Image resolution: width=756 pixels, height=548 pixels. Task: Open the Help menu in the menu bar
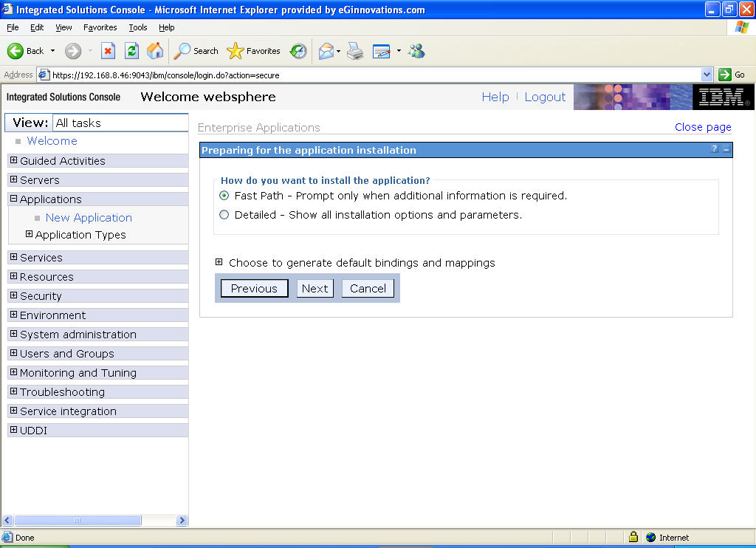(166, 27)
